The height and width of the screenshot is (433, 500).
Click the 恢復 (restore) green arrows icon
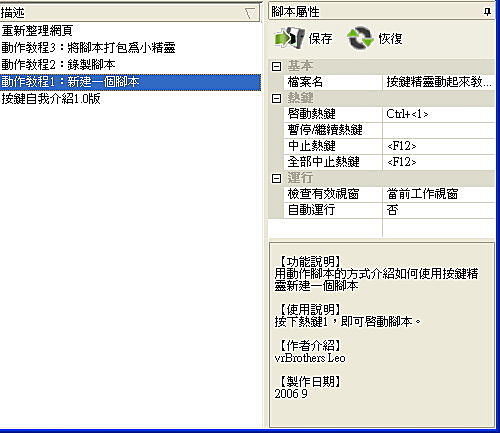(x=360, y=38)
